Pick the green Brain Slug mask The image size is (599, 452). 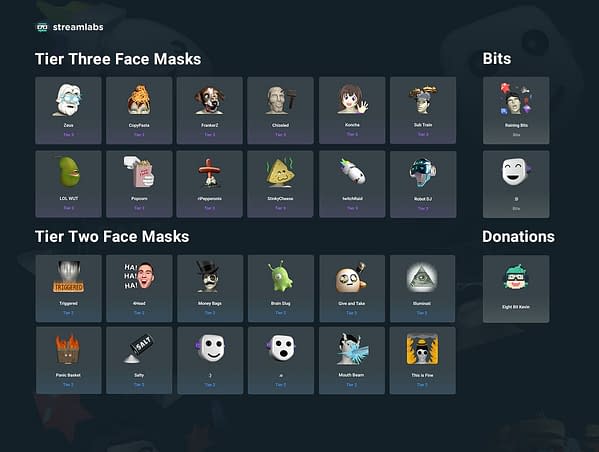[281, 288]
